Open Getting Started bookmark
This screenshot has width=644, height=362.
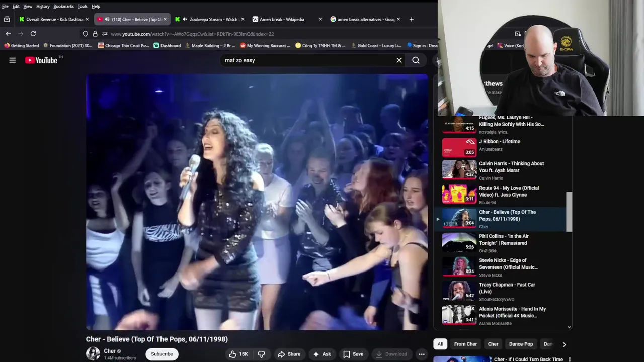(x=21, y=46)
